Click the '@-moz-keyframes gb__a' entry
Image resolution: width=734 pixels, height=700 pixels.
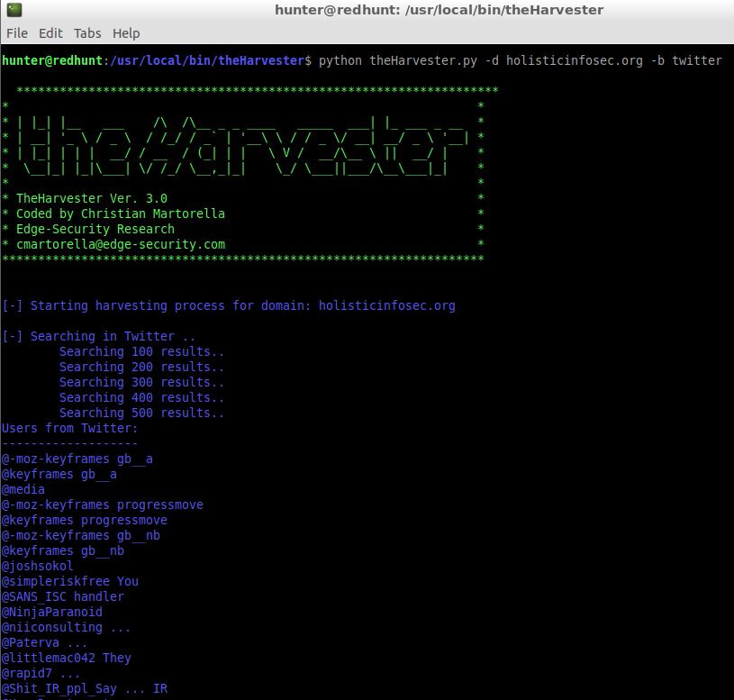77,459
